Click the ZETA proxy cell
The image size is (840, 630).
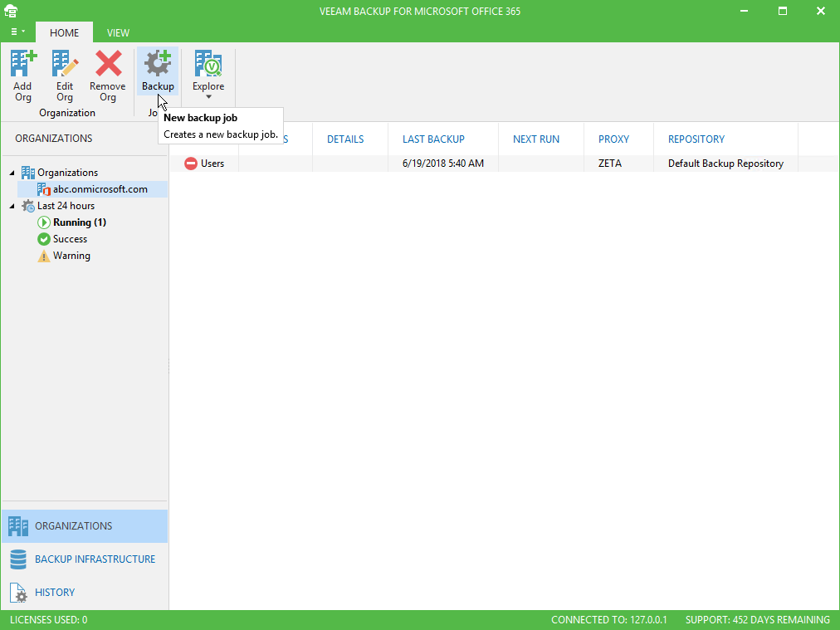click(609, 164)
